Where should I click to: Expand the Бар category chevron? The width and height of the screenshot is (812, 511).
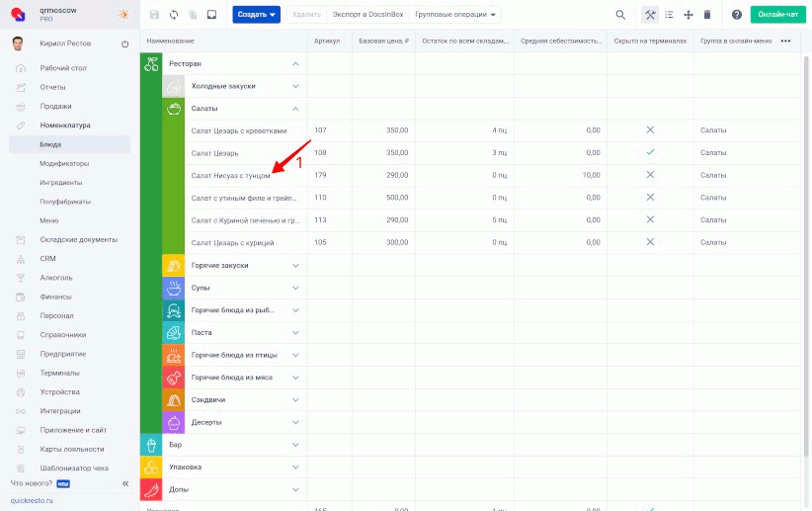[x=295, y=445]
